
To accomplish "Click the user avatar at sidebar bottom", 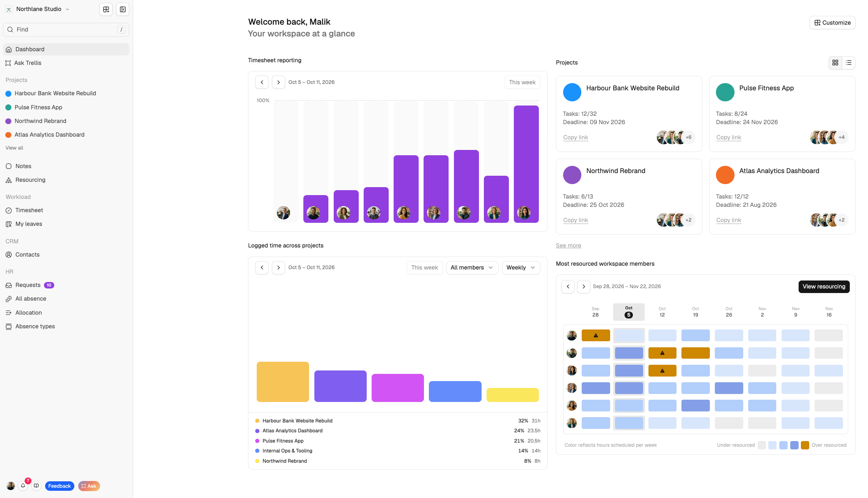I will [x=11, y=486].
